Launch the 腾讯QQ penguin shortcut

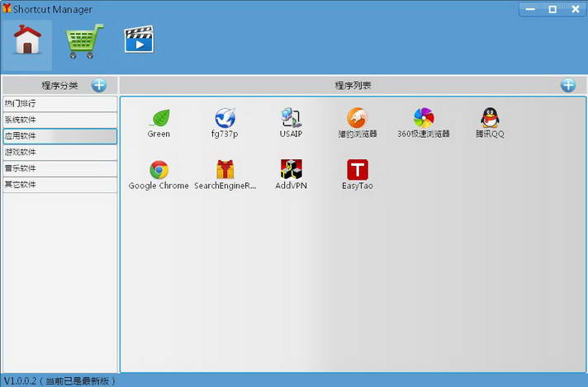click(x=490, y=122)
